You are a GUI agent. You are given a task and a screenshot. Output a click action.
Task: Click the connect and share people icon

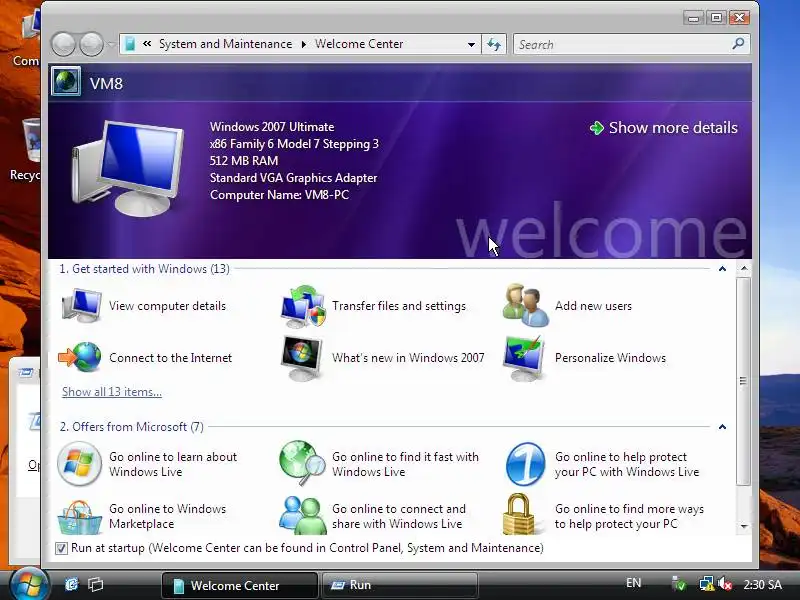coord(302,515)
